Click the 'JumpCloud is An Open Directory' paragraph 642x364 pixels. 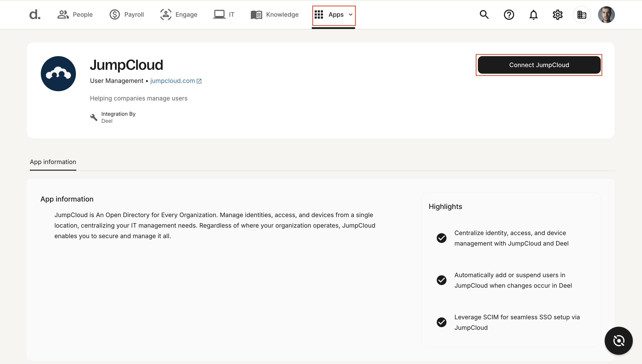[215, 225]
